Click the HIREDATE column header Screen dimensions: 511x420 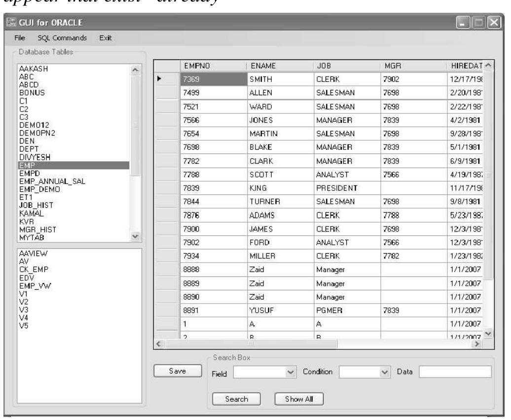coord(466,66)
